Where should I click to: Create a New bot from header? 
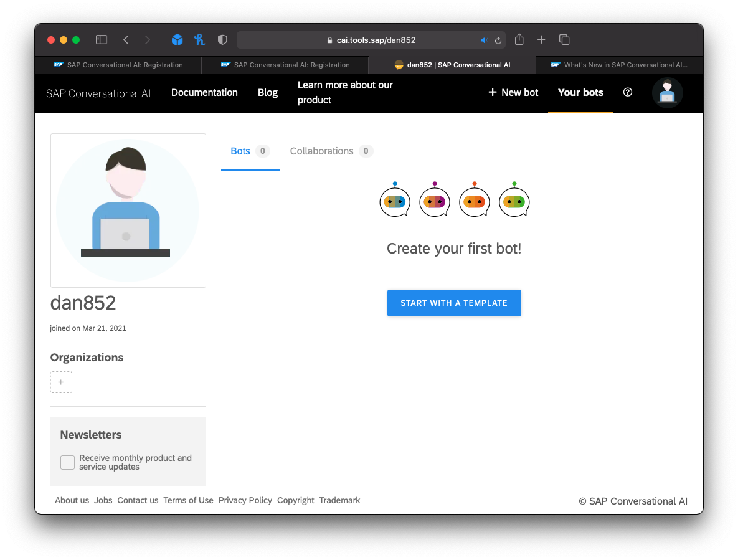tap(513, 93)
